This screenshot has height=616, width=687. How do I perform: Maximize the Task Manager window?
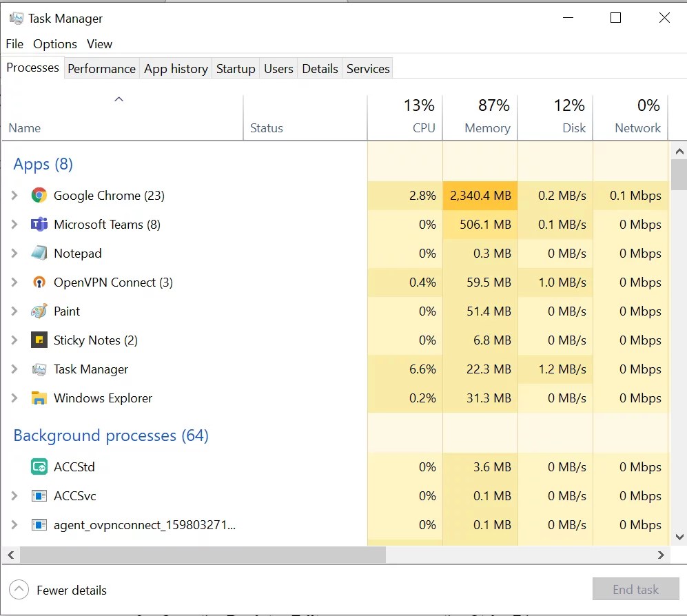click(x=615, y=18)
